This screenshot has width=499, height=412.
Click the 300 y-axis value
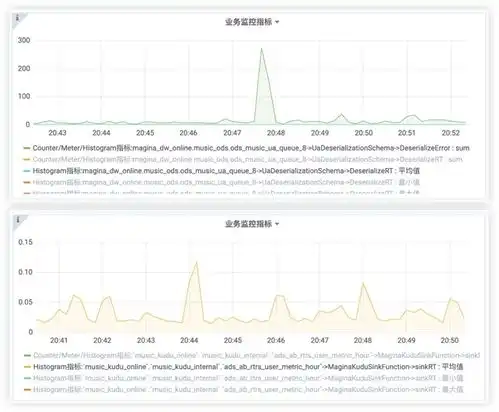(x=24, y=40)
